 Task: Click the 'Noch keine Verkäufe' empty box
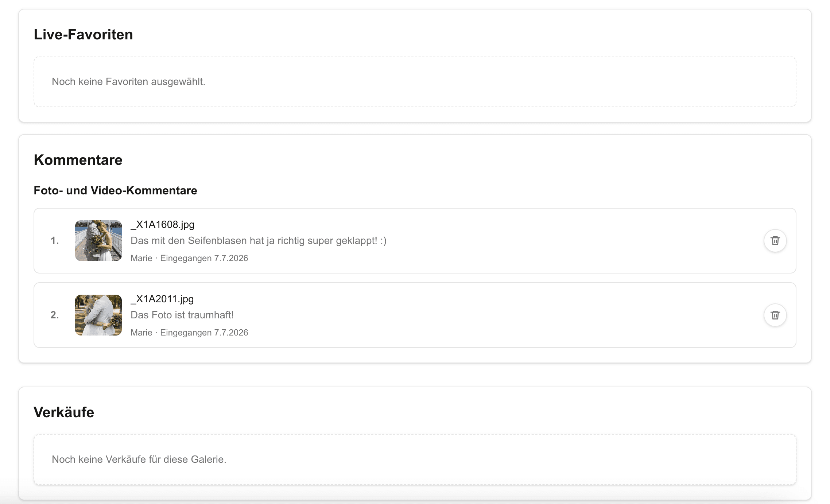tap(415, 460)
